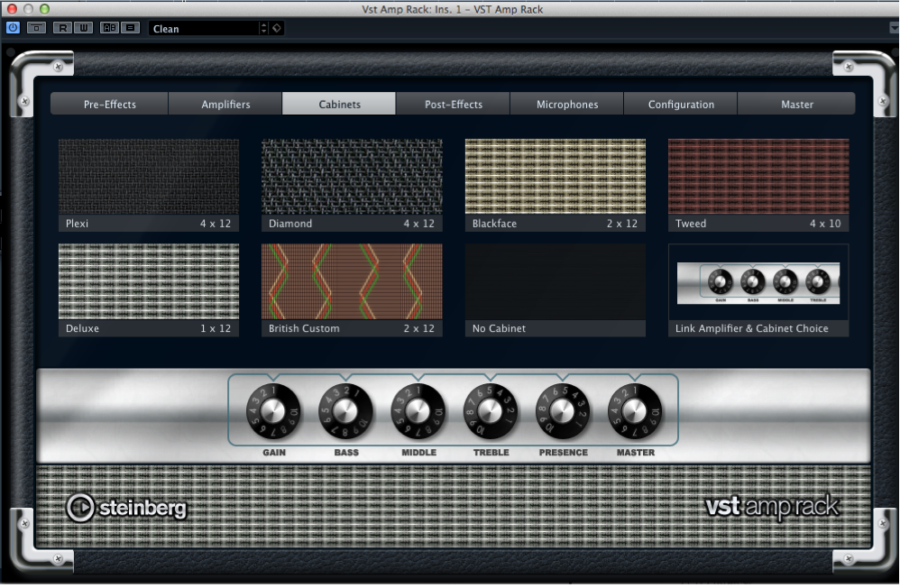Switch between A/B settings
The width and height of the screenshot is (900, 588).
click(x=109, y=28)
